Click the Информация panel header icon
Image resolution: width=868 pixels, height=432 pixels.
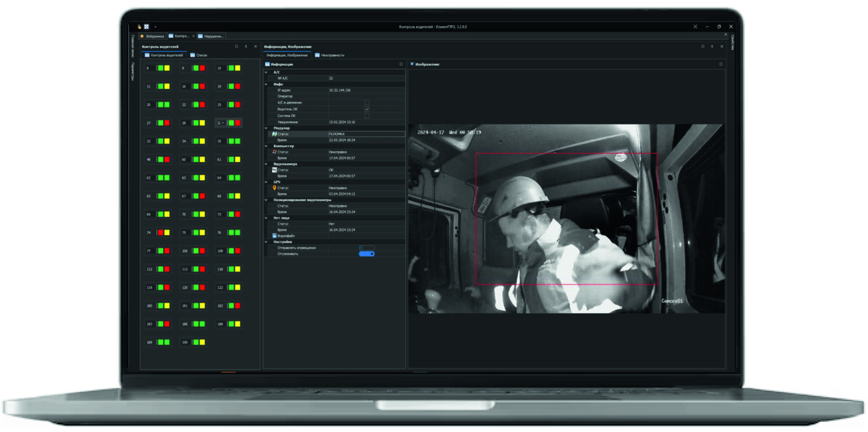click(x=267, y=64)
